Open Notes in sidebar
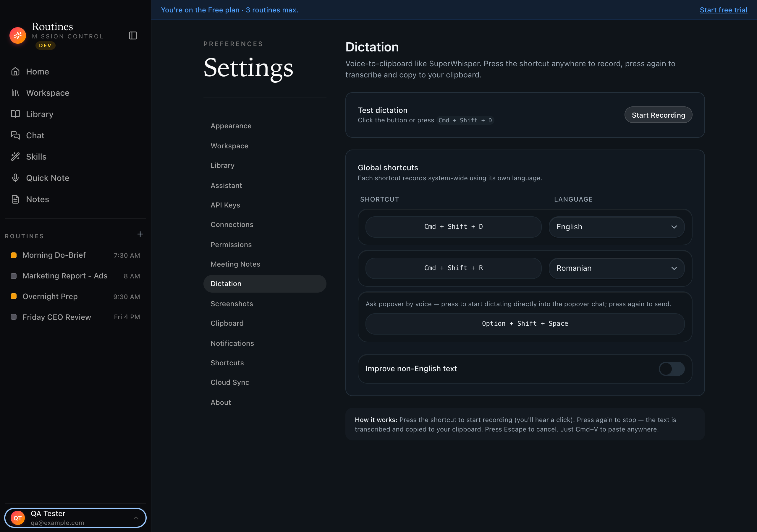The height and width of the screenshot is (532, 757). pos(75,199)
